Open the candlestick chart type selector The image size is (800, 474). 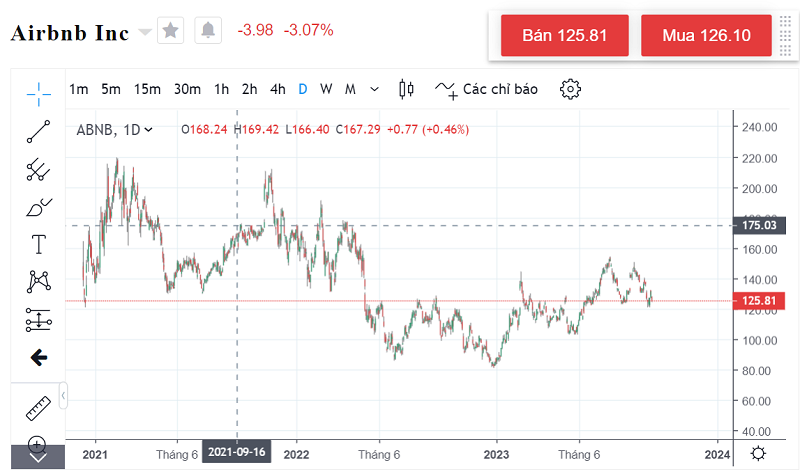[406, 89]
